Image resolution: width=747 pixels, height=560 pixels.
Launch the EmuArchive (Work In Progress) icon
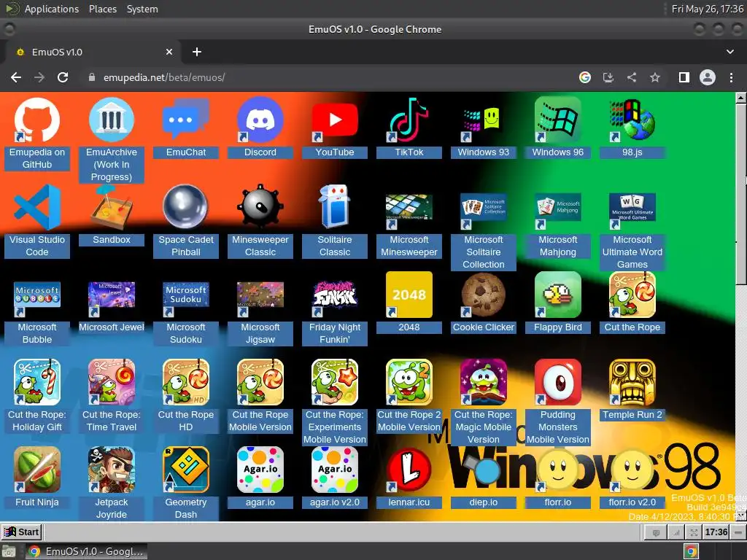point(112,120)
